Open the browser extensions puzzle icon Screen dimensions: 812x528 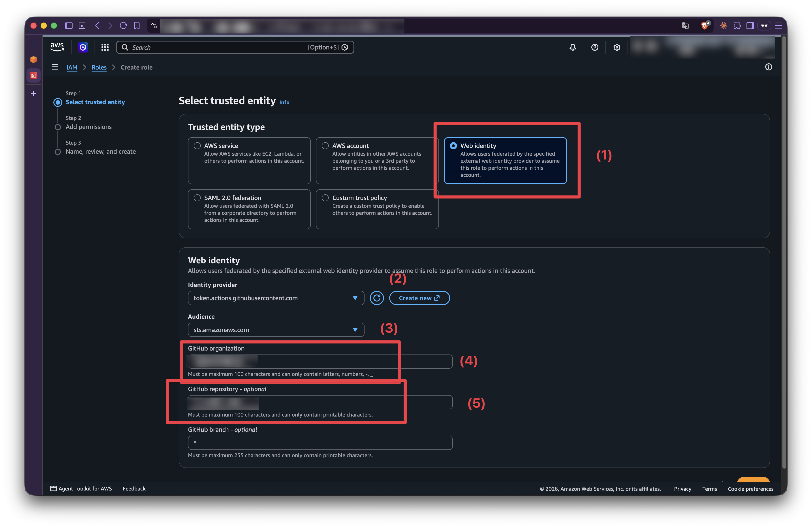coord(737,26)
